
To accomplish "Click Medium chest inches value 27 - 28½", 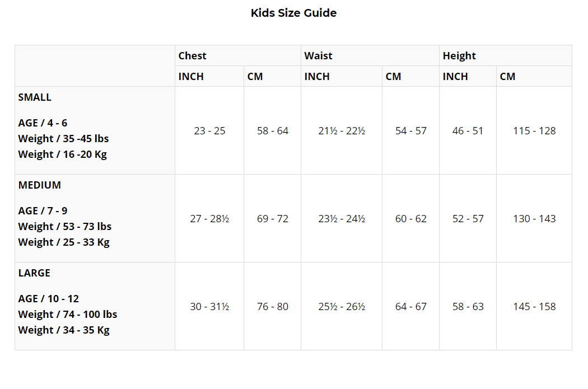I will click(209, 219).
